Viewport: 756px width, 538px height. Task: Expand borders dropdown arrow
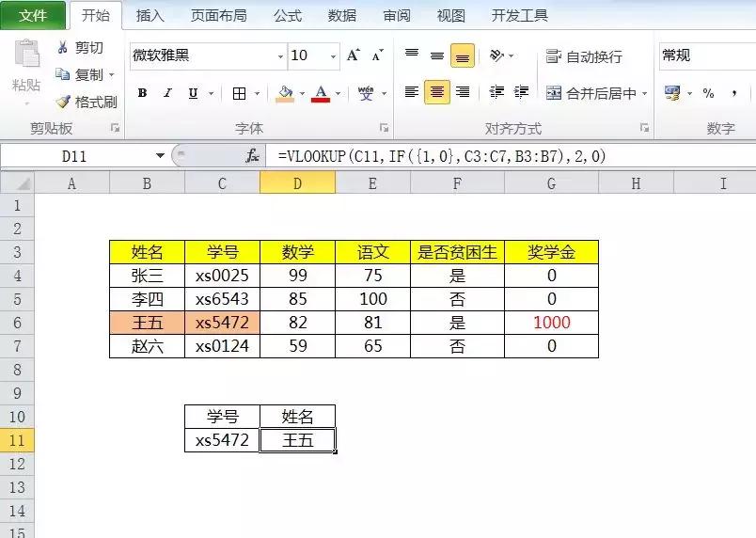click(x=257, y=93)
